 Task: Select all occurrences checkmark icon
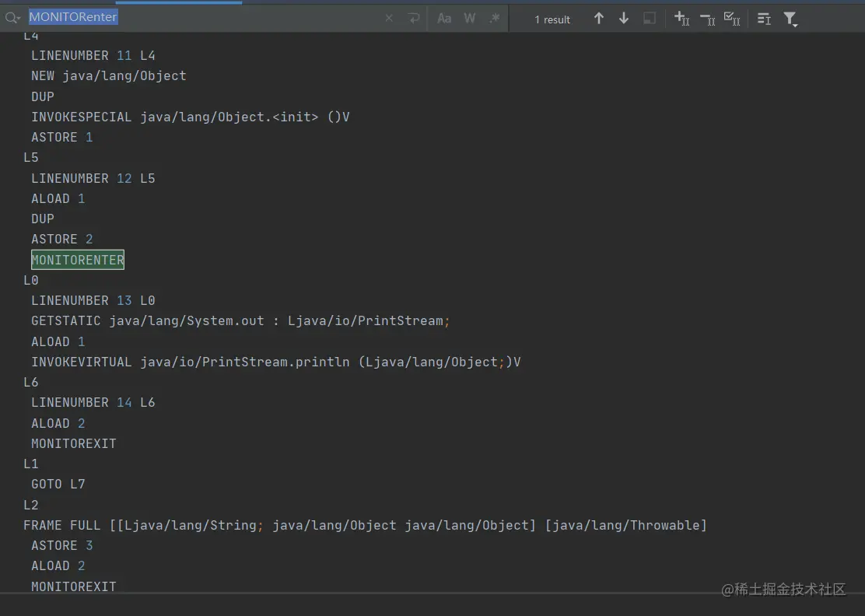coord(732,19)
